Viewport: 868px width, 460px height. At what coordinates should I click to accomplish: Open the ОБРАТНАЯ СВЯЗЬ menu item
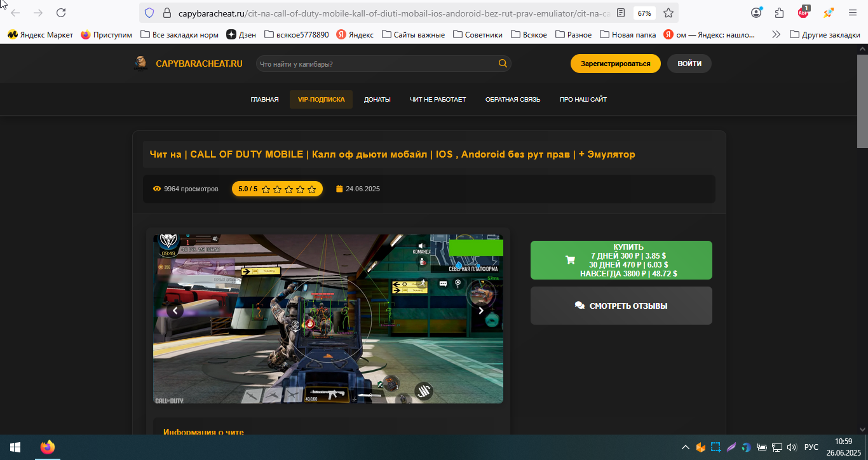(x=513, y=99)
